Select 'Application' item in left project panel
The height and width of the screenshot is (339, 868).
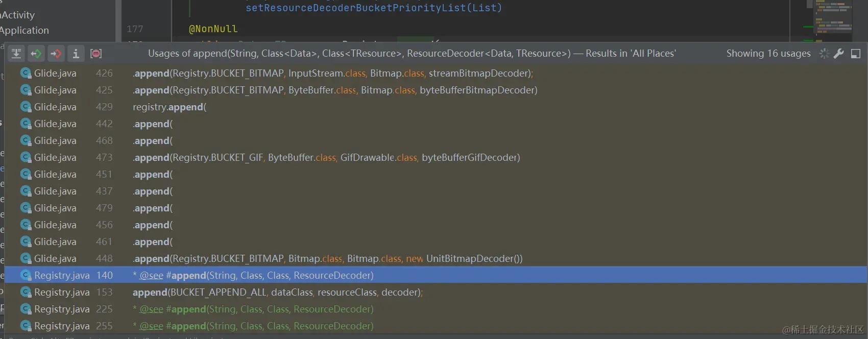pyautogui.click(x=25, y=31)
